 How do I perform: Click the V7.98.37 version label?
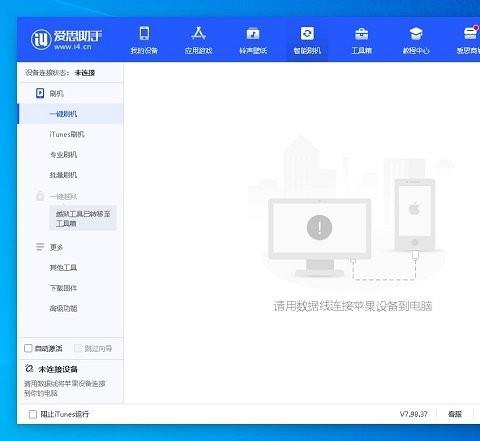coord(413,414)
